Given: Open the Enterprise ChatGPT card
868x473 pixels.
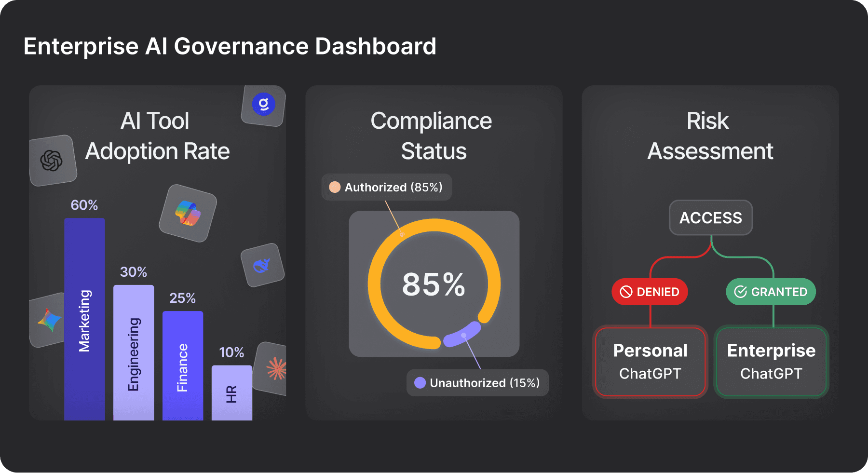Looking at the screenshot, I should [x=771, y=362].
